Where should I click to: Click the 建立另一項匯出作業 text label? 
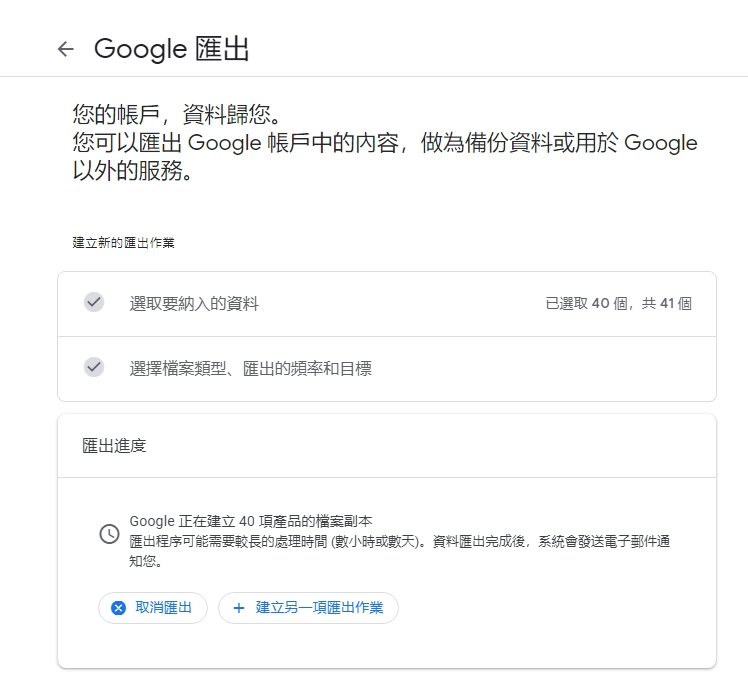(x=320, y=607)
